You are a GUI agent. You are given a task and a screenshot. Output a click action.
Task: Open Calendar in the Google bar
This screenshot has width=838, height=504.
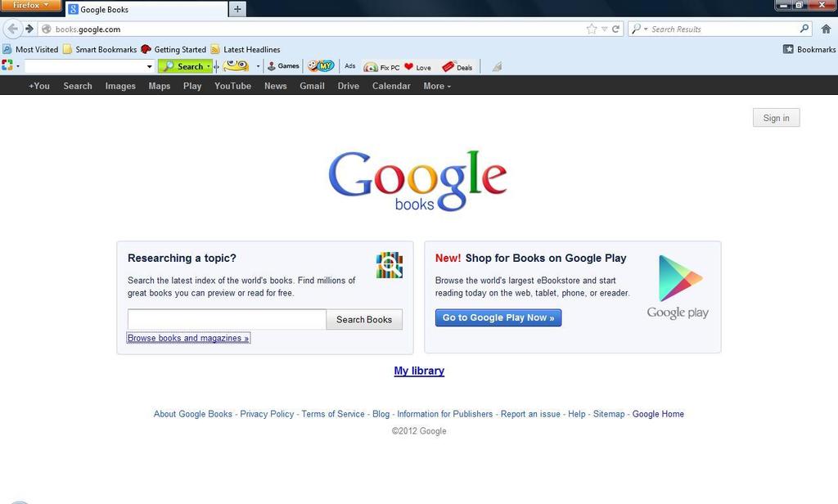click(x=391, y=86)
